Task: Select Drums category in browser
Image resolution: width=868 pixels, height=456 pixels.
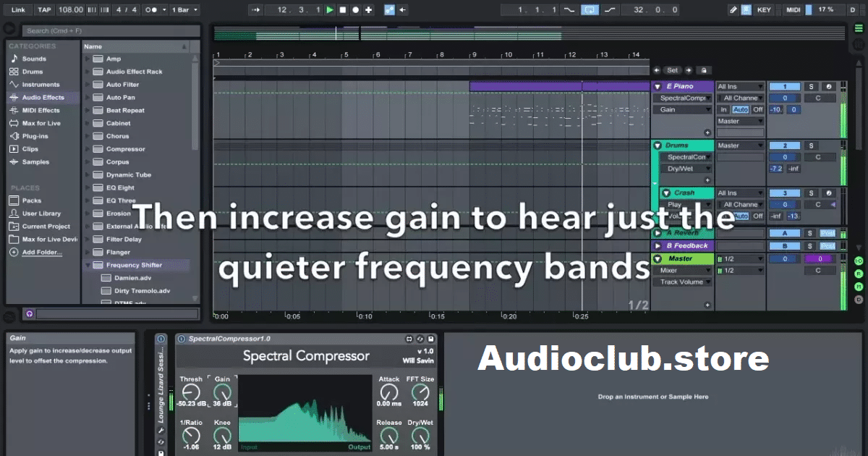Action: pyautogui.click(x=33, y=72)
